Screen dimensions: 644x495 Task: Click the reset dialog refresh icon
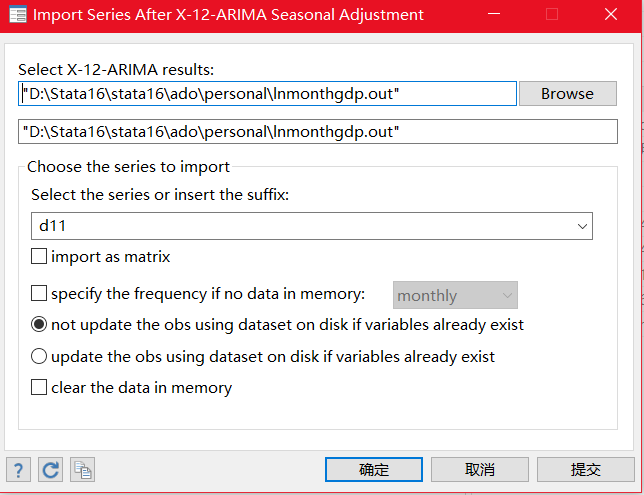coord(50,469)
